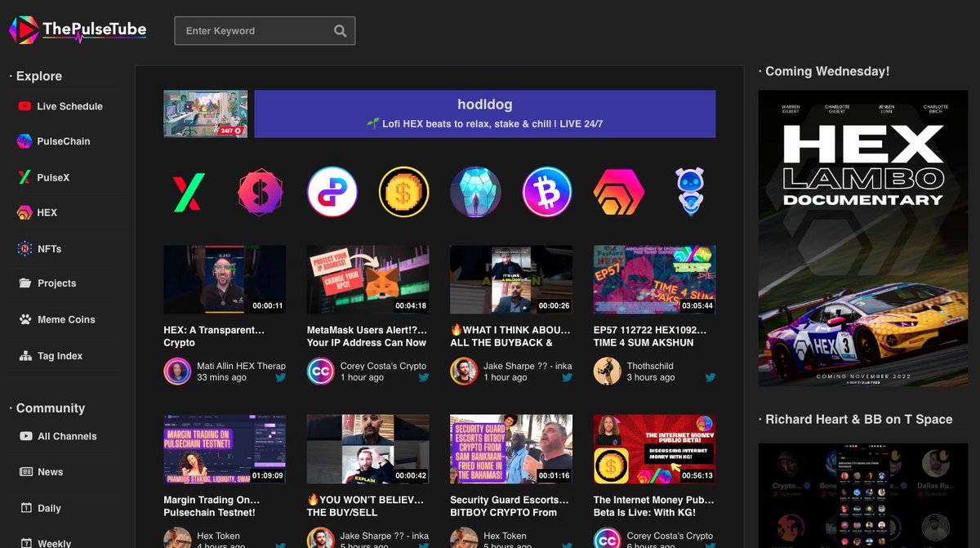Open title MetaMask Users Alert link
Screen dimensions: 980x548
[x=367, y=336]
